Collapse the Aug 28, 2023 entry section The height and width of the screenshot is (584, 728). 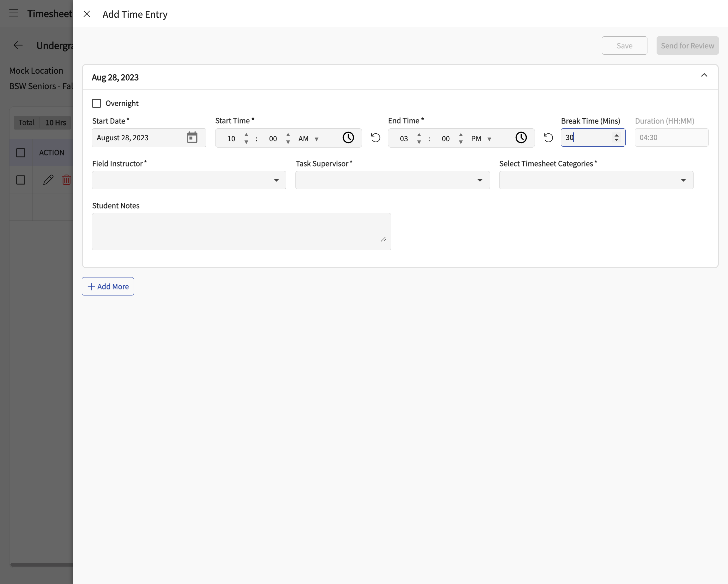pyautogui.click(x=704, y=75)
